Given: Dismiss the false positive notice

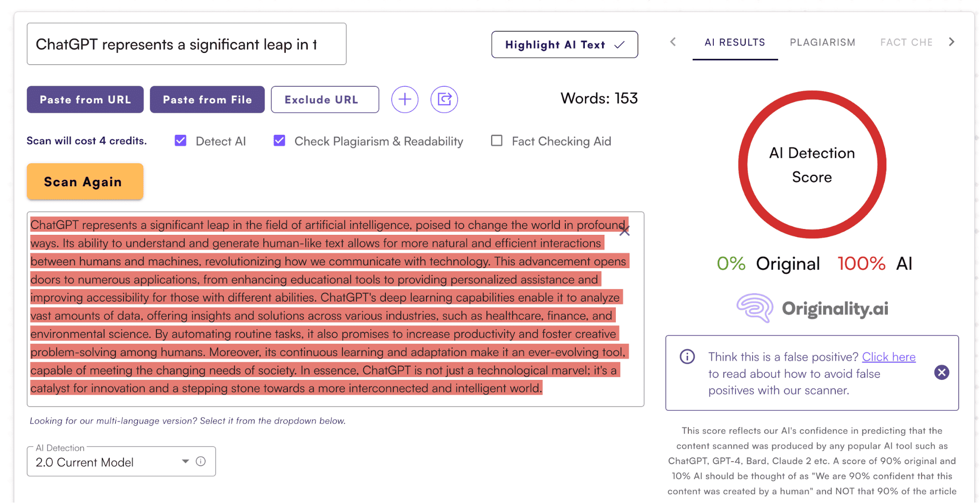Looking at the screenshot, I should point(941,373).
